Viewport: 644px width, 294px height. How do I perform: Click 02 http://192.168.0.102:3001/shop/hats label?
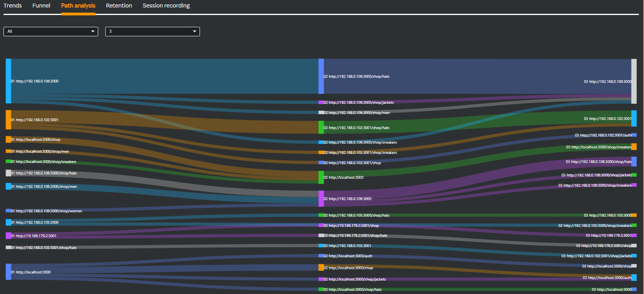(x=357, y=128)
